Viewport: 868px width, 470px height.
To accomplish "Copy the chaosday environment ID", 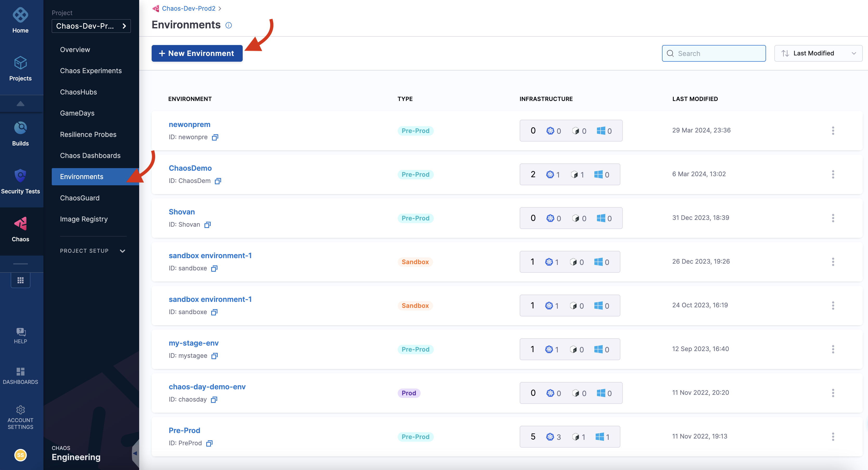I will pos(214,399).
